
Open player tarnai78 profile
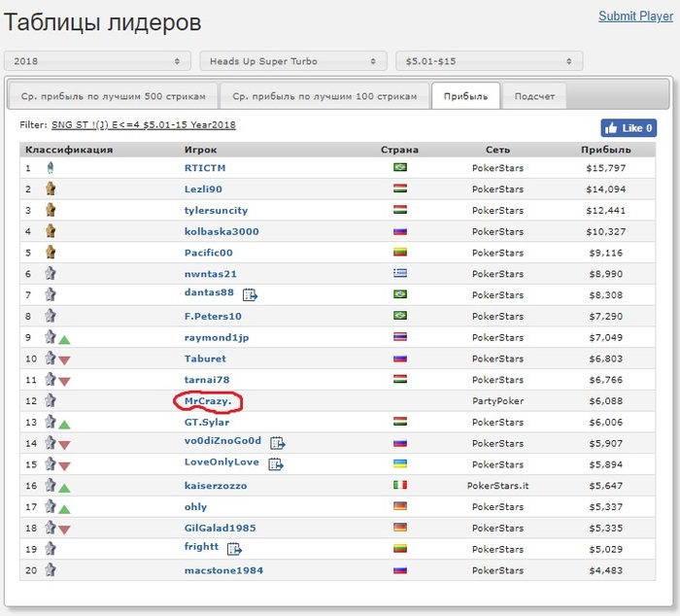point(207,380)
